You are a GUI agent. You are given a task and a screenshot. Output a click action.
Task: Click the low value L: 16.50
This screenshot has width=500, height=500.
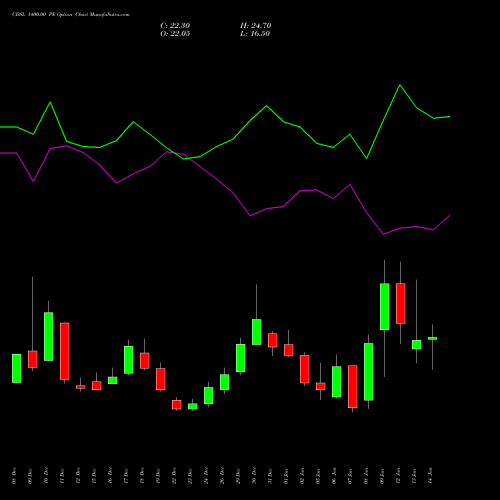point(255,34)
